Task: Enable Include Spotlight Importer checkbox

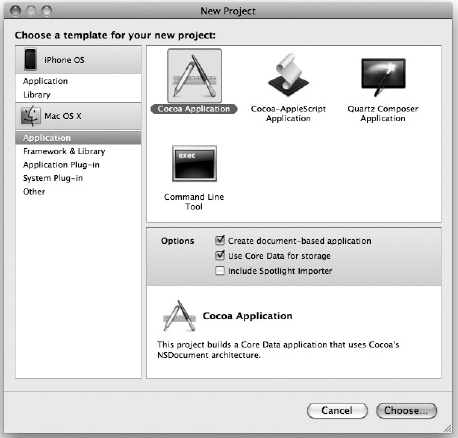Action: click(x=220, y=270)
